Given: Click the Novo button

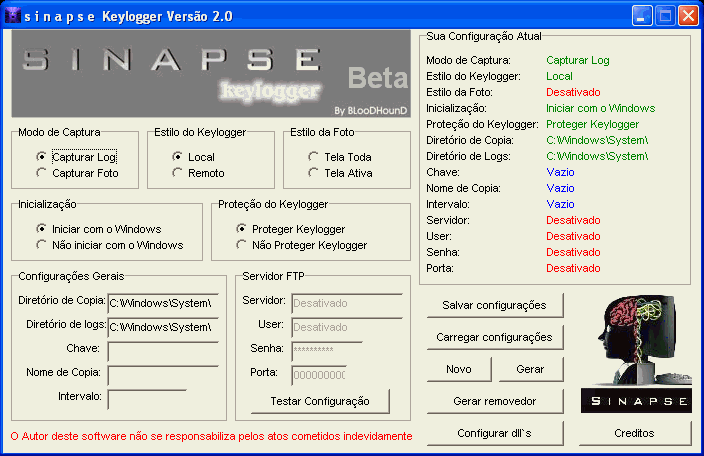Looking at the screenshot, I should 459,369.
